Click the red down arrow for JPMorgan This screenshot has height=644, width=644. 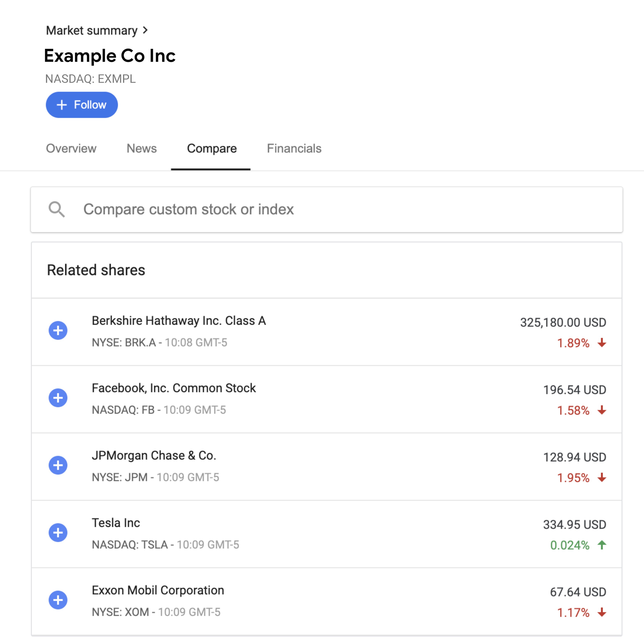602,477
